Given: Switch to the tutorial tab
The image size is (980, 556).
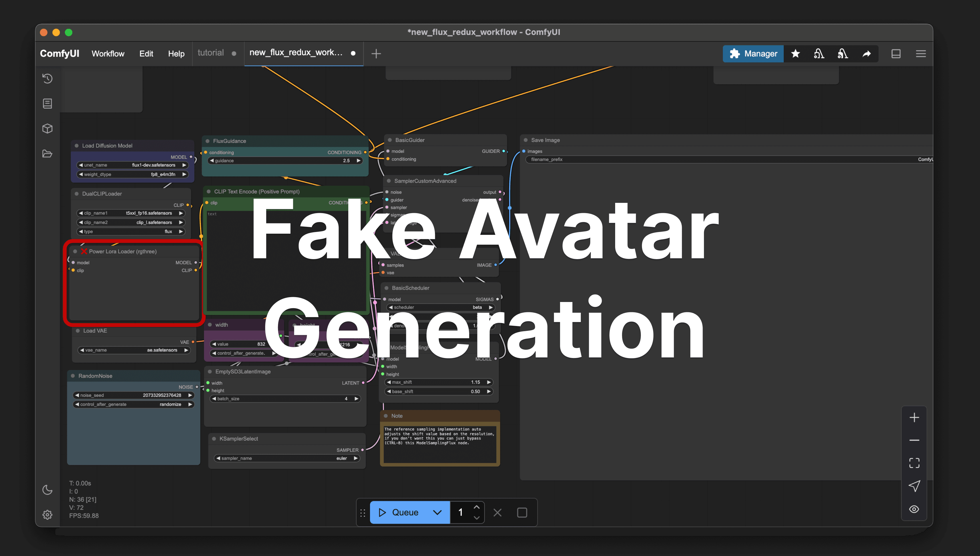Looking at the screenshot, I should 211,53.
